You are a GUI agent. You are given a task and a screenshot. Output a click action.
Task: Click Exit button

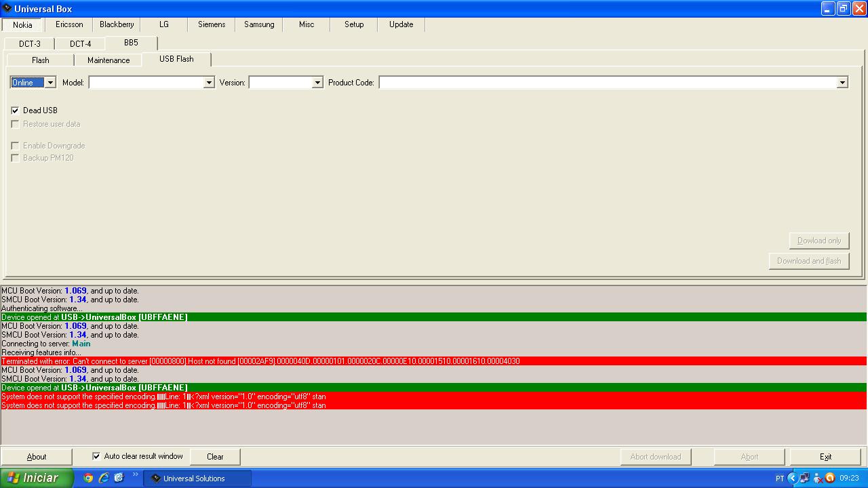(x=825, y=457)
